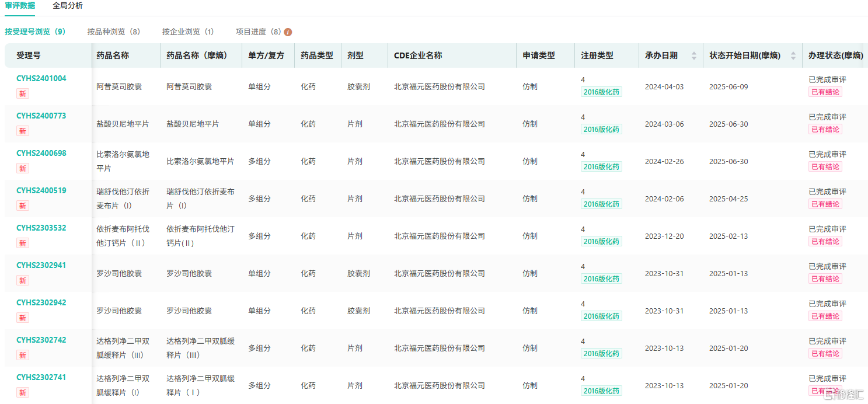868x404 pixels.
Task: Click 已有结论 tag in CYHS2400773 row
Action: coord(825,129)
